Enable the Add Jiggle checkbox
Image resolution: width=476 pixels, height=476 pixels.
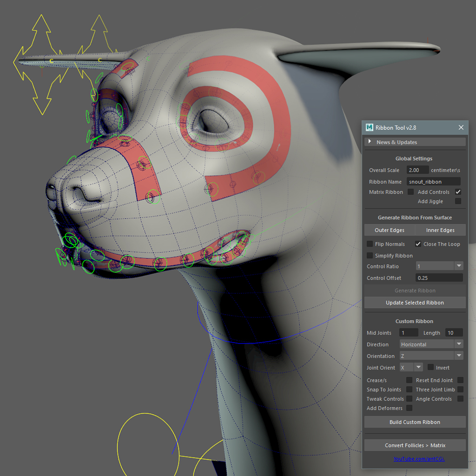[x=458, y=201]
